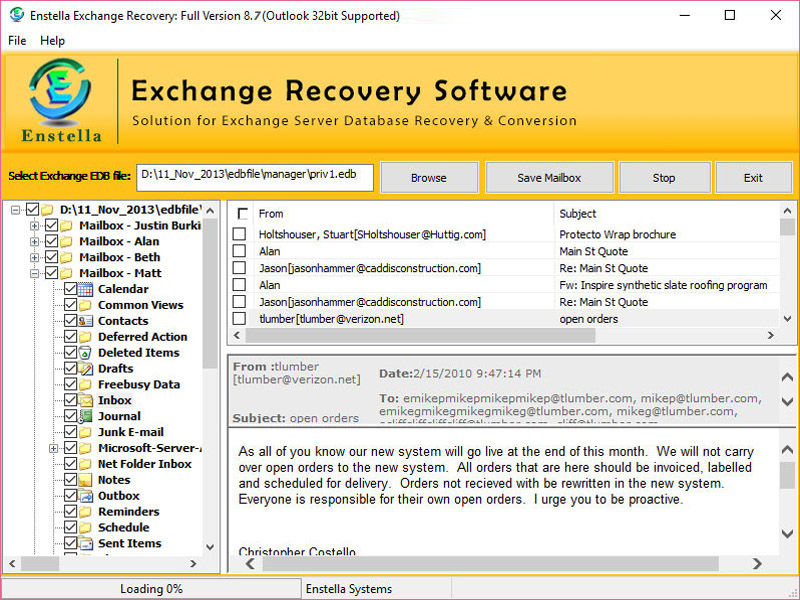Open the Help menu

[52, 41]
